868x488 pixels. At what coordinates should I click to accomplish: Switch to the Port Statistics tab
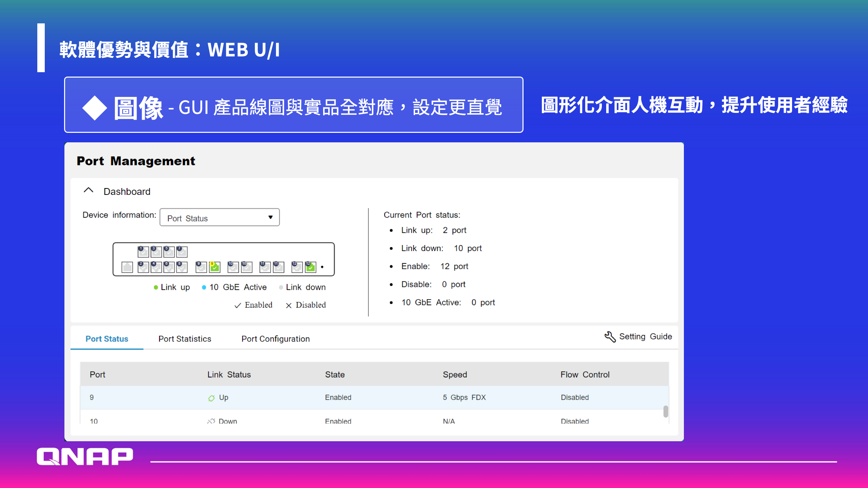pyautogui.click(x=185, y=339)
